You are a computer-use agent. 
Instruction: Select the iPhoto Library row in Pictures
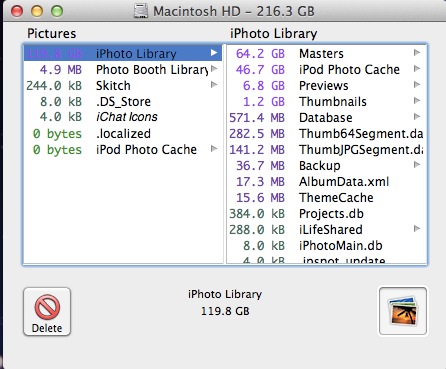pyautogui.click(x=123, y=53)
